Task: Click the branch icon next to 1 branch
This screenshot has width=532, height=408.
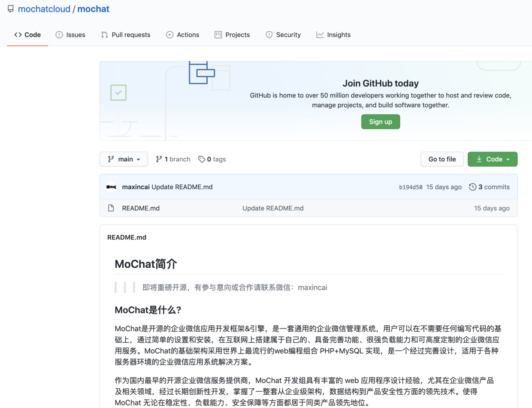Action: [x=159, y=159]
